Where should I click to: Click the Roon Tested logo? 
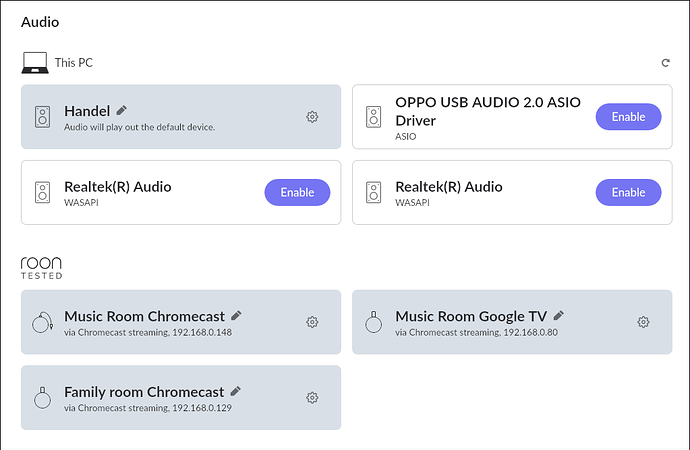[x=41, y=268]
